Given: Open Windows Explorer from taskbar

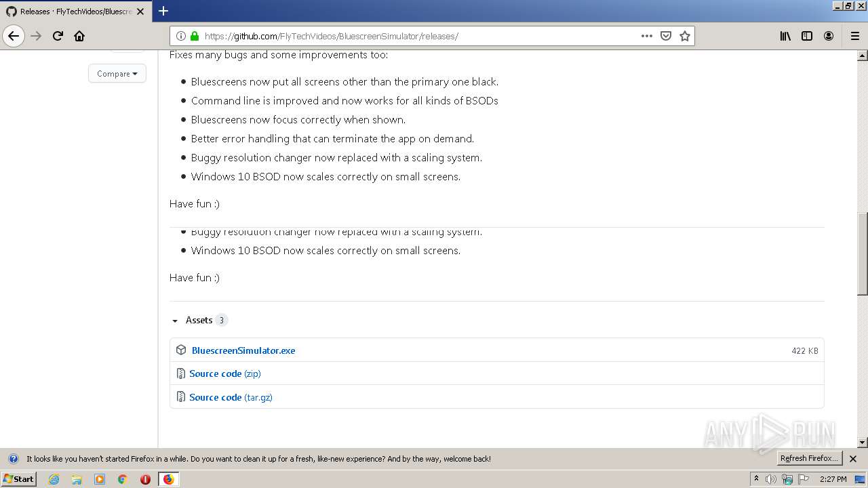Looking at the screenshot, I should click(77, 479).
